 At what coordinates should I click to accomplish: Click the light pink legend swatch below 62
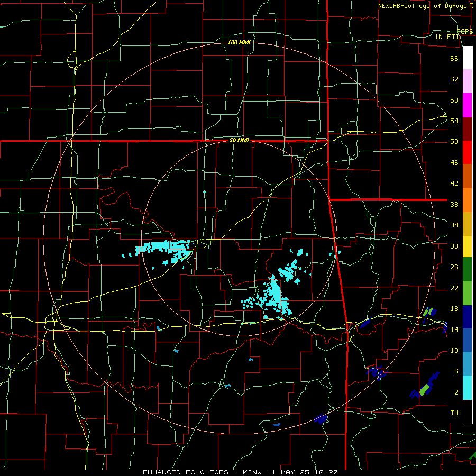click(x=467, y=81)
